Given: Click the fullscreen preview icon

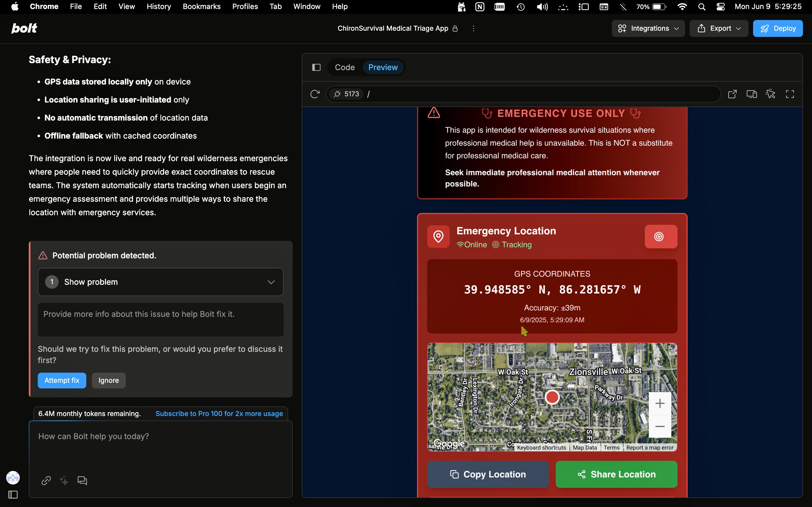Looking at the screenshot, I should (790, 94).
